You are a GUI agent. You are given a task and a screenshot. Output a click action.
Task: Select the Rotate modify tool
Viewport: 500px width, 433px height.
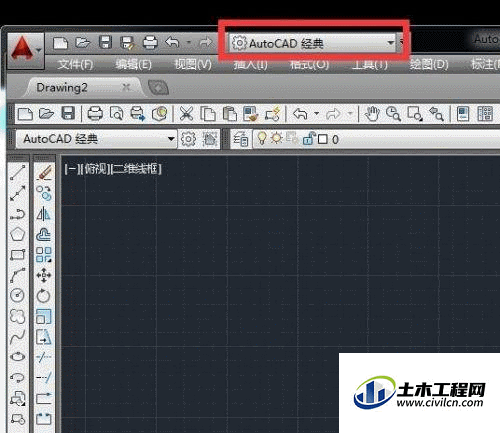point(44,296)
